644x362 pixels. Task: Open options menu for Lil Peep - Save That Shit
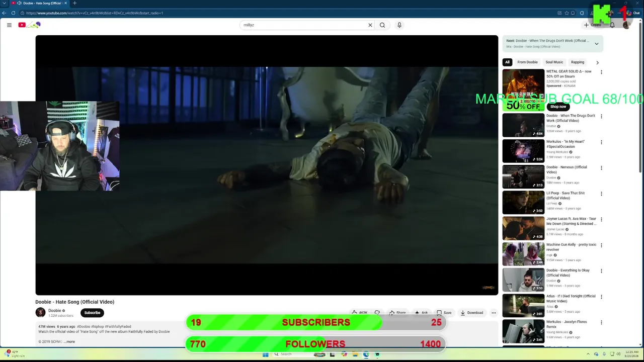[x=601, y=194]
